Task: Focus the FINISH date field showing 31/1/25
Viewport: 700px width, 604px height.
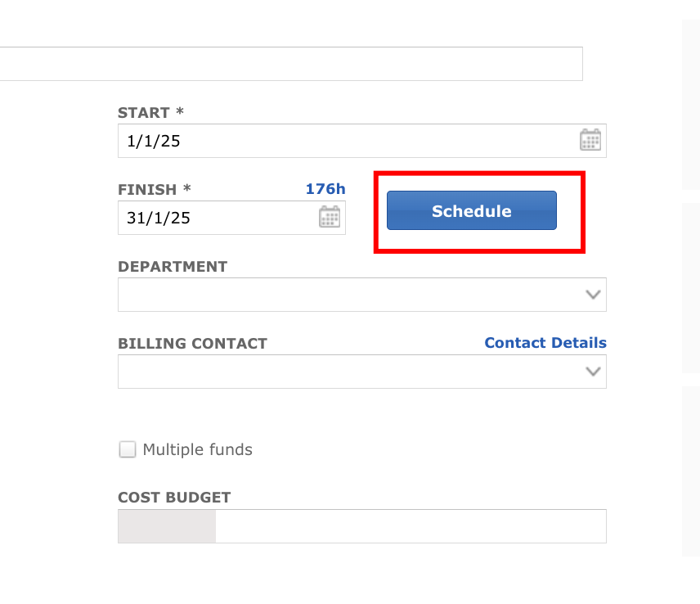Action: click(231, 218)
